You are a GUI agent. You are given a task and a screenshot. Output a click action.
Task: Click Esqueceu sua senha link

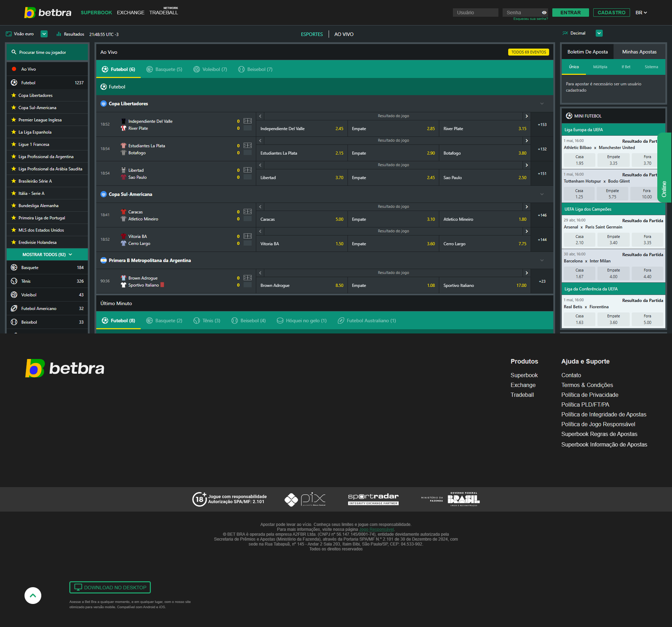[x=530, y=19]
